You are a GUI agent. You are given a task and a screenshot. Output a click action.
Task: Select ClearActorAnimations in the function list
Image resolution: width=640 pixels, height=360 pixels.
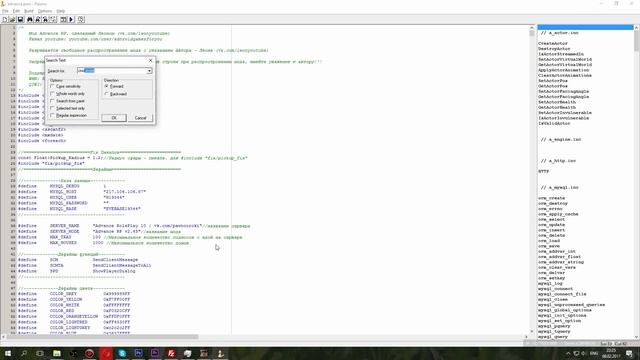coord(564,76)
